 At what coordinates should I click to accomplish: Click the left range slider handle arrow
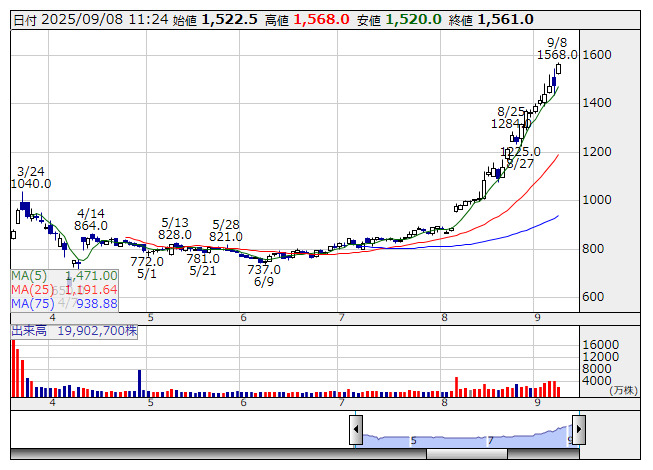356,430
